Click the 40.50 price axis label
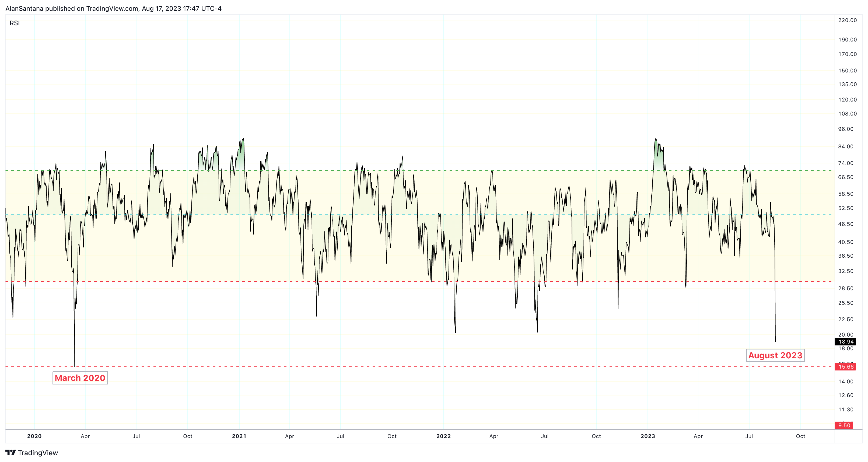 [x=846, y=242]
